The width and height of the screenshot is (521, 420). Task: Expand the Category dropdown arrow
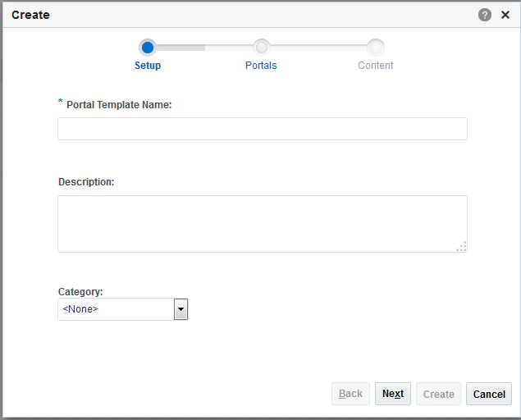tap(181, 309)
